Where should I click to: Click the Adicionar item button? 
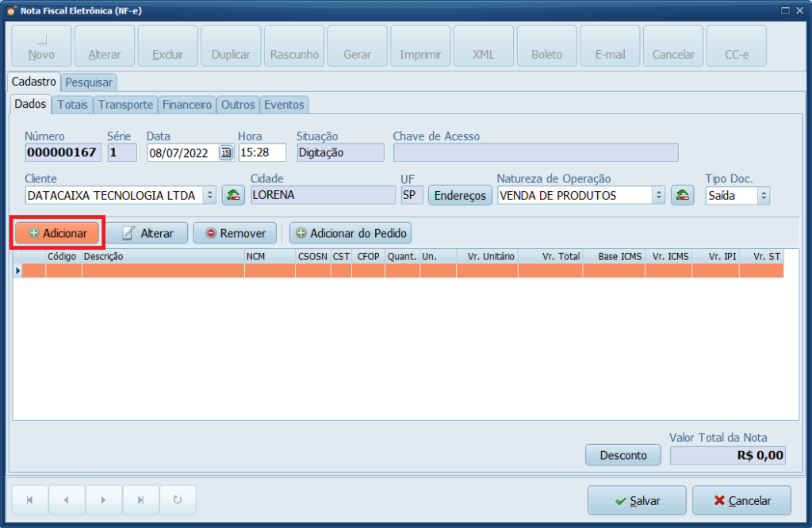point(57,233)
